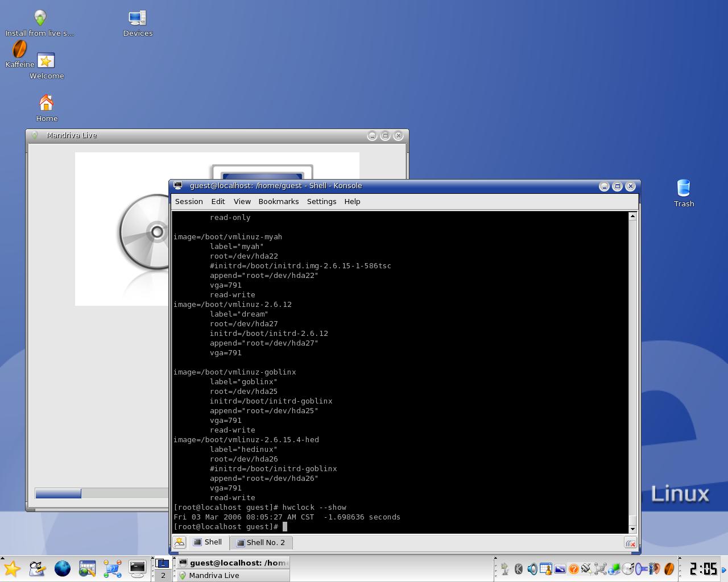Open the Welcome desktop icon

[47, 66]
